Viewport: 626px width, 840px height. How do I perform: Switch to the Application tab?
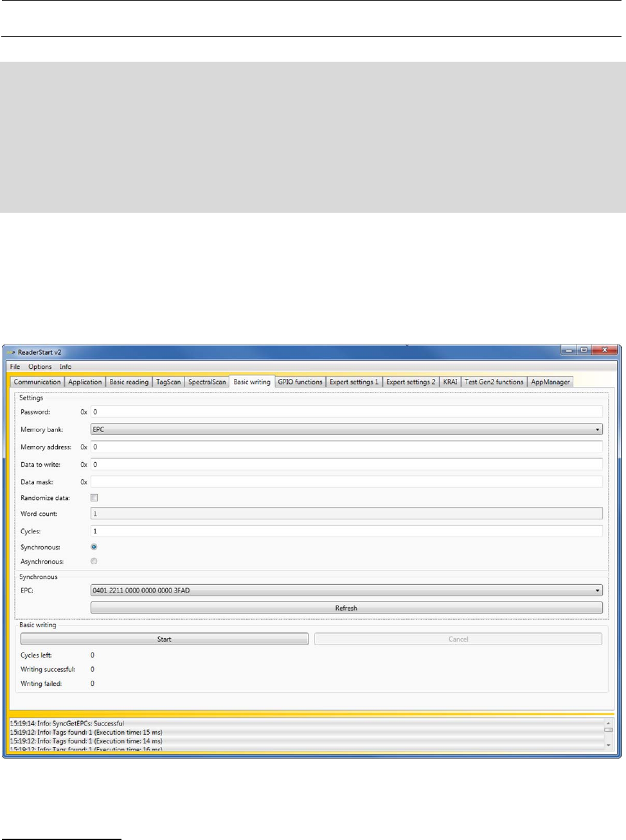point(85,382)
